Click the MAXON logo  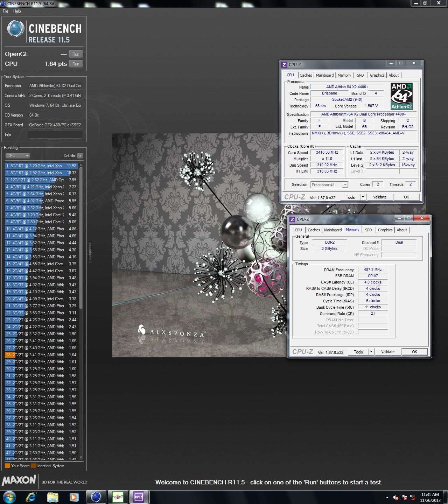click(x=19, y=480)
